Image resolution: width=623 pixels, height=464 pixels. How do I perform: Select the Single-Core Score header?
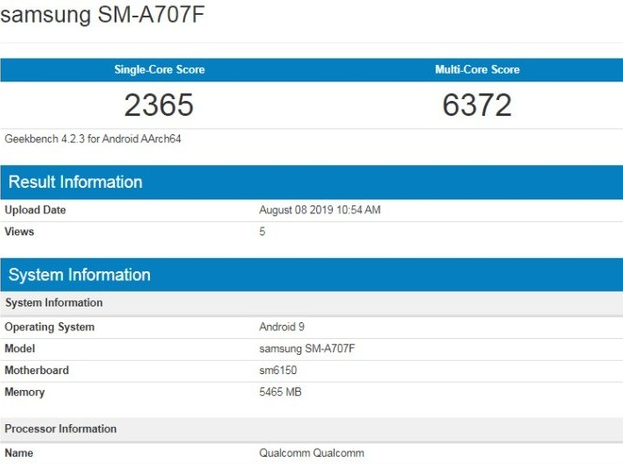click(x=159, y=70)
